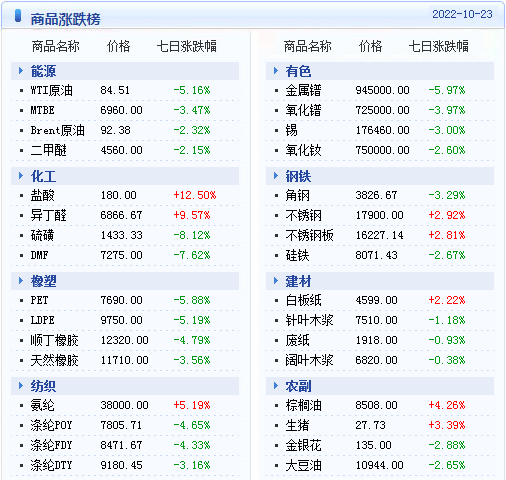Open PET commodity name
This screenshot has height=480, width=506.
[x=39, y=300]
